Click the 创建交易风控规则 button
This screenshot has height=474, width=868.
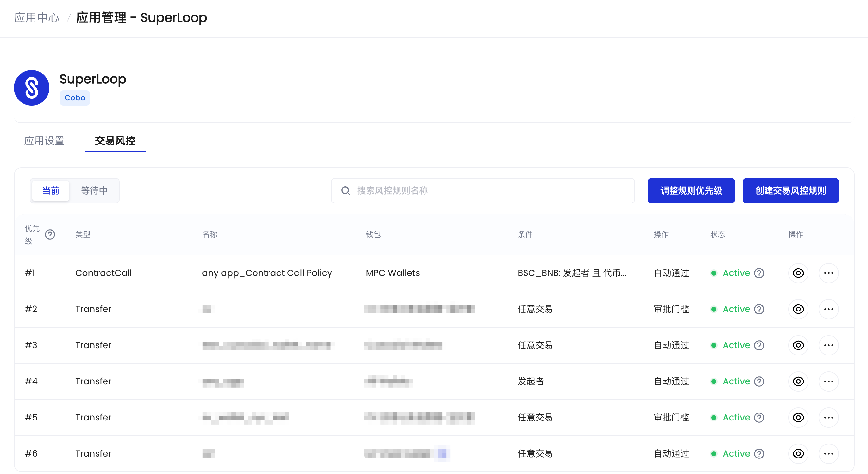click(790, 191)
